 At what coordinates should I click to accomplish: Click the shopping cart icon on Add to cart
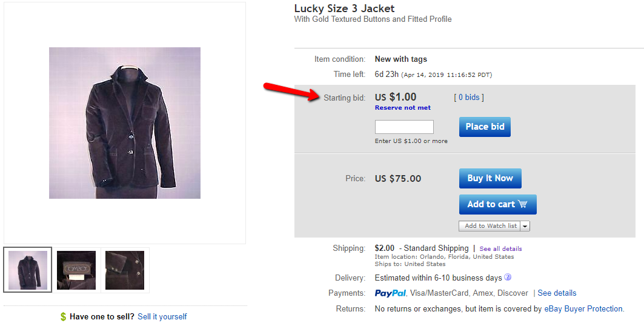pyautogui.click(x=523, y=204)
